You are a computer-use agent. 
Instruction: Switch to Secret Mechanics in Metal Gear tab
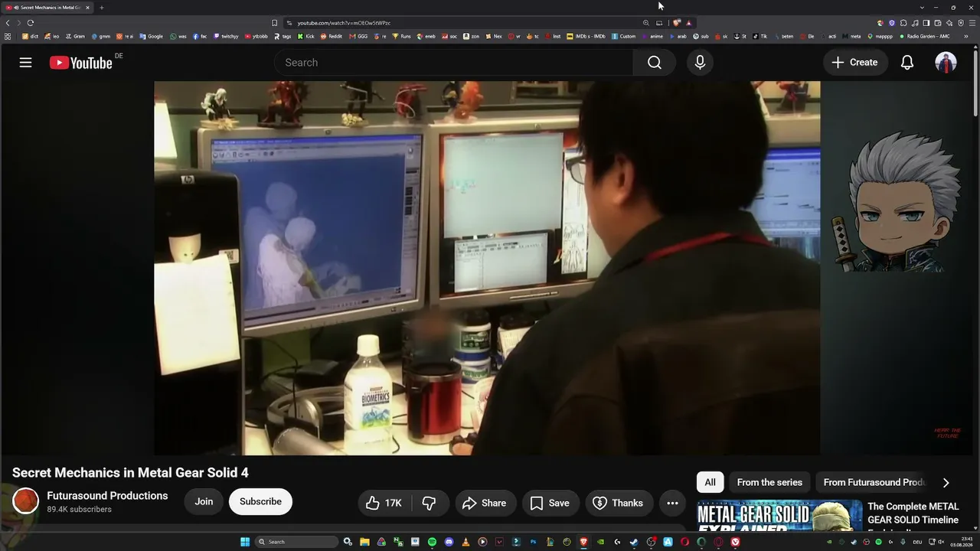coord(47,8)
